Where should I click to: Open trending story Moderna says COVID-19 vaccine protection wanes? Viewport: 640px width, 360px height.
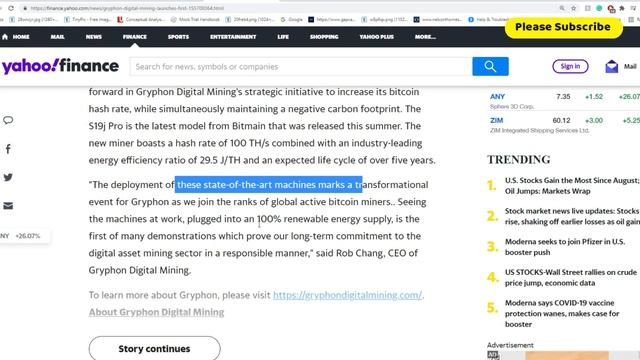pyautogui.click(x=562, y=313)
